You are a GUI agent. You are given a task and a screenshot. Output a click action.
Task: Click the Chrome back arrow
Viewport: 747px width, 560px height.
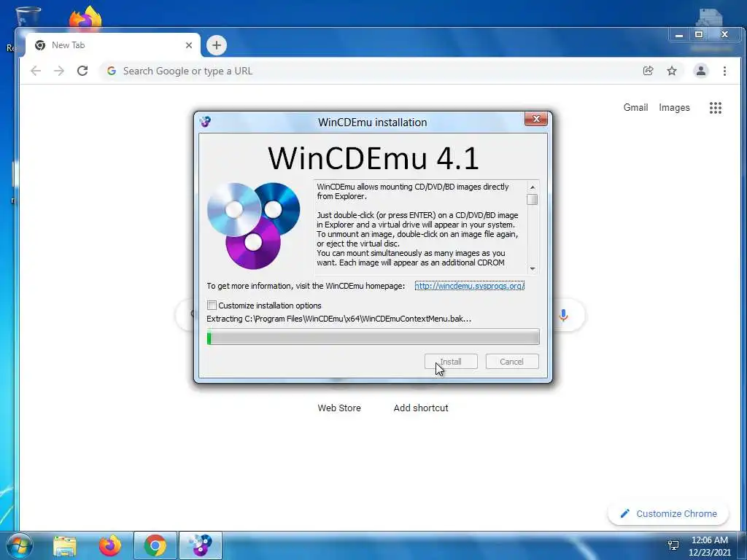pos(36,71)
